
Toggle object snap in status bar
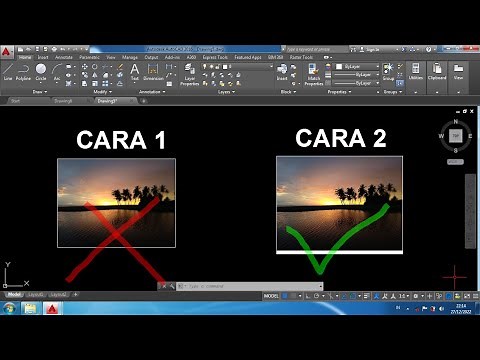click(x=352, y=296)
